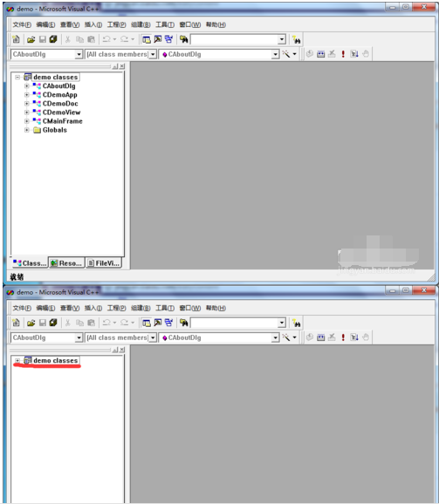The height and width of the screenshot is (504, 439).
Task: Select Globals label in class tree
Action: tap(55, 130)
